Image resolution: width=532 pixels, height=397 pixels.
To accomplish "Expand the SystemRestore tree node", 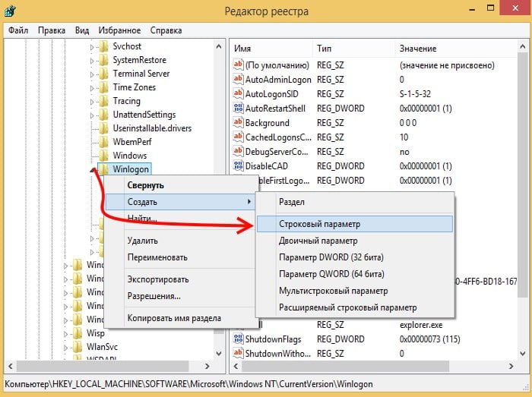I will [x=93, y=61].
